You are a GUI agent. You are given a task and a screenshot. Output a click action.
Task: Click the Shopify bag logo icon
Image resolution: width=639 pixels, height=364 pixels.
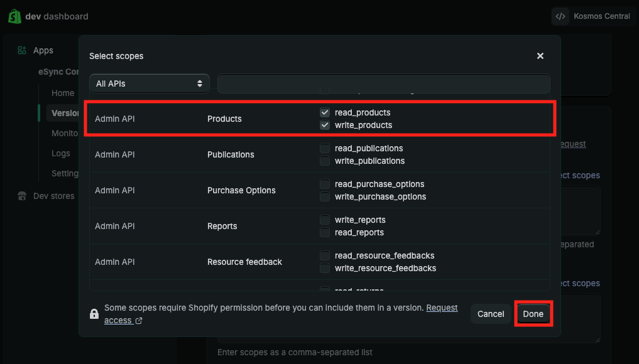coord(14,16)
